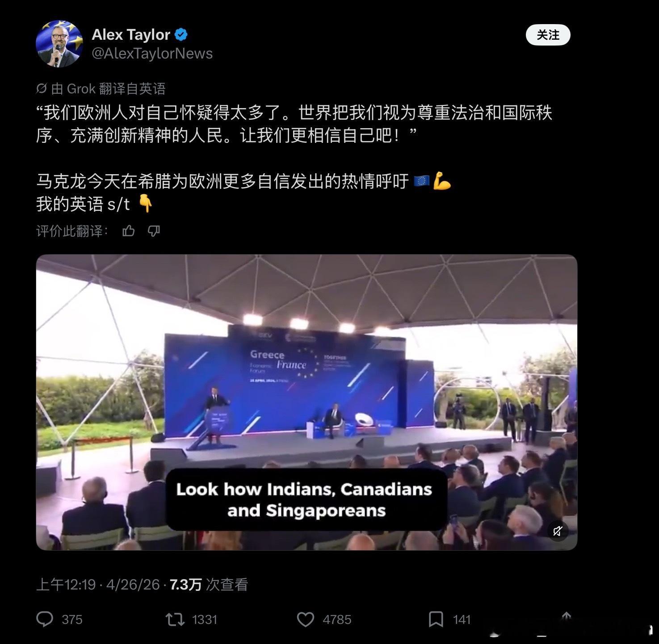Open the Alex Taylor display name
Viewport: 659px width, 644px height.
[x=131, y=34]
